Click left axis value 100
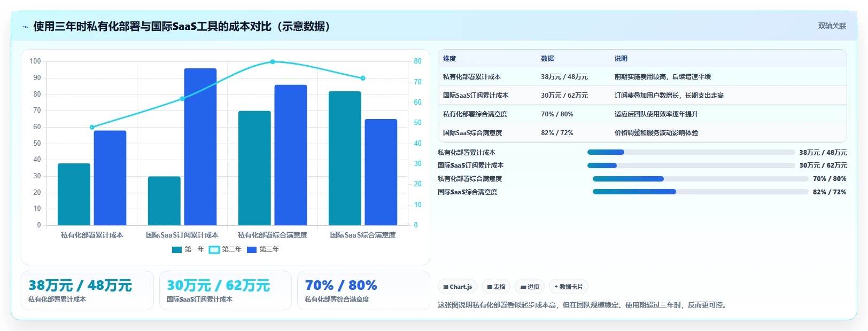 coord(35,61)
